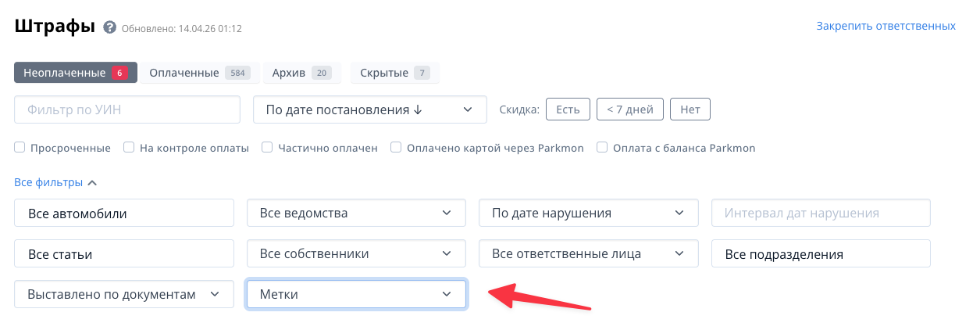Open the Метки dropdown

click(356, 294)
